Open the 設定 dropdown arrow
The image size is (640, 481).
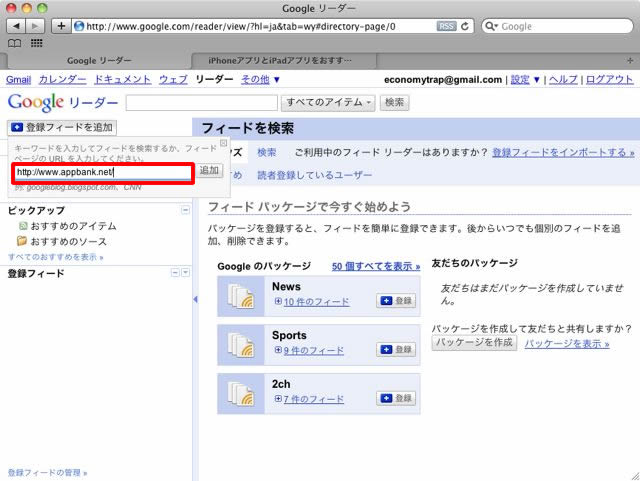pos(537,80)
